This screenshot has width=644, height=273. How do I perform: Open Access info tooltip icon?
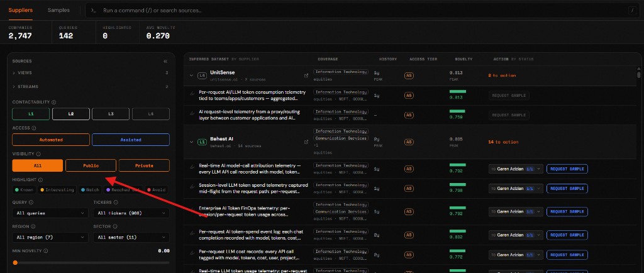pyautogui.click(x=34, y=128)
